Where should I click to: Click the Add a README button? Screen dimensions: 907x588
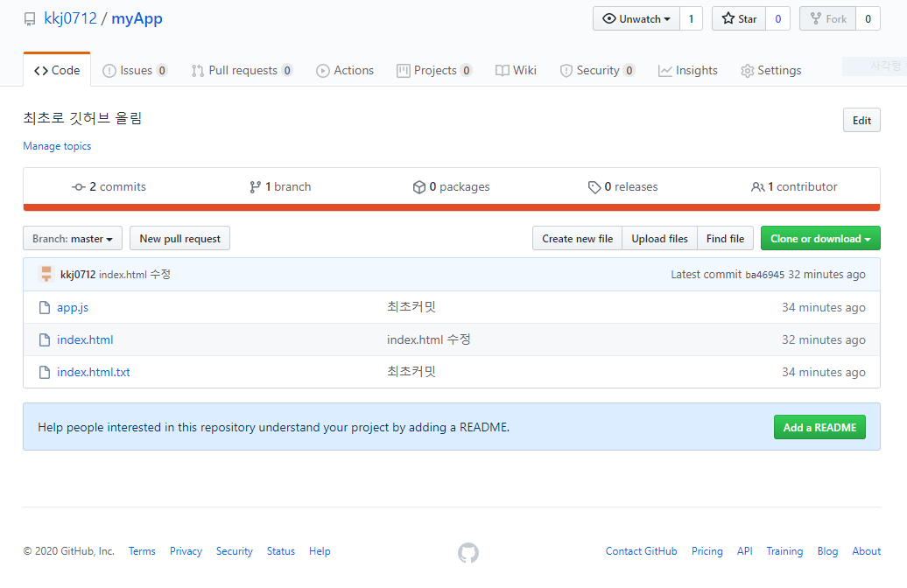tap(819, 427)
